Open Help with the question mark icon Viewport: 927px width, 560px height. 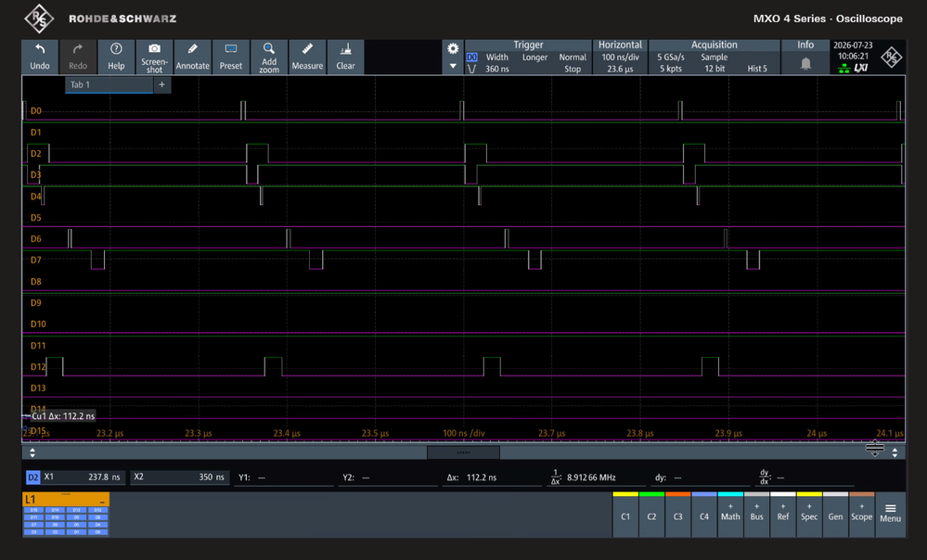116,57
